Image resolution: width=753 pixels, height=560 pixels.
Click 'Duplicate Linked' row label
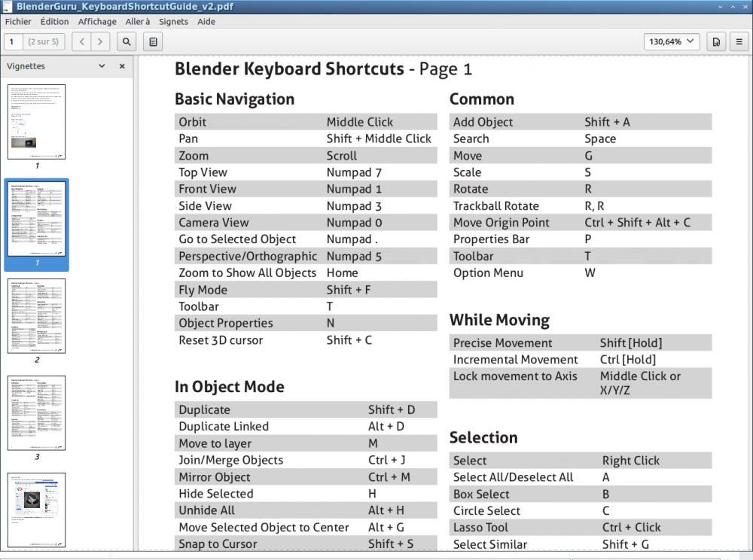tap(224, 427)
